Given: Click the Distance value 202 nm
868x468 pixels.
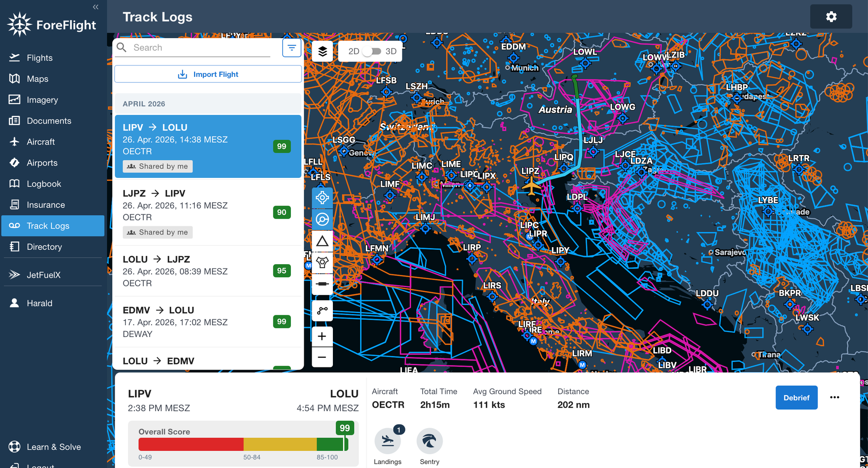Looking at the screenshot, I should tap(573, 405).
